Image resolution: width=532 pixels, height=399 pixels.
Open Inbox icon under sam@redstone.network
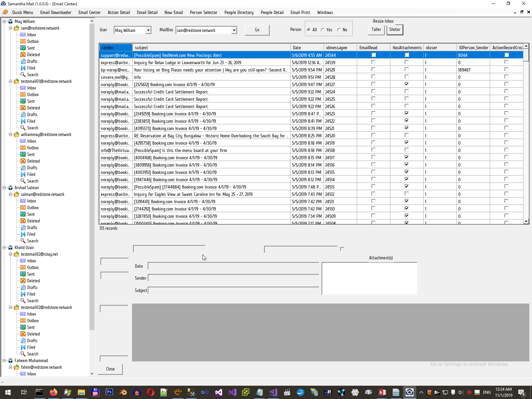(23, 35)
